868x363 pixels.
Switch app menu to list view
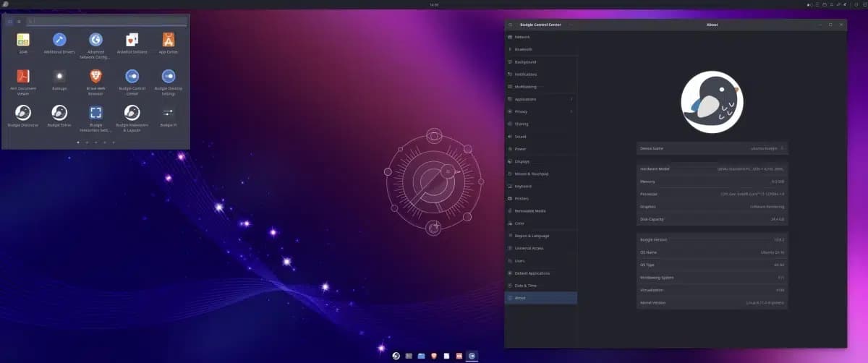click(x=19, y=22)
